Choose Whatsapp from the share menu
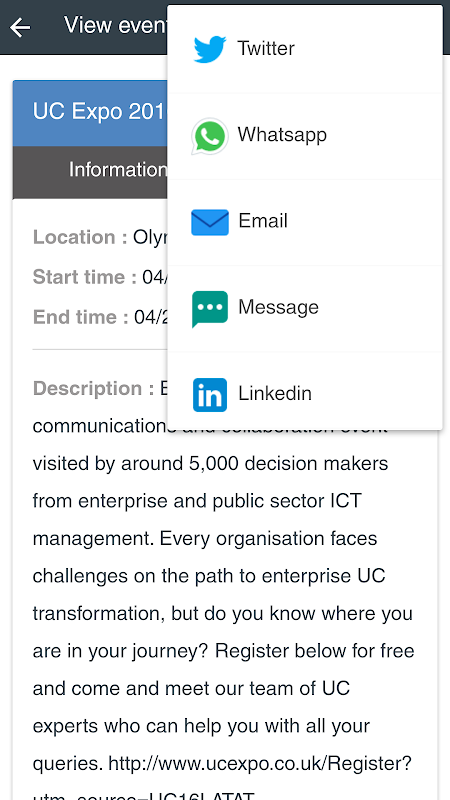The height and width of the screenshot is (800, 450). click(x=305, y=136)
